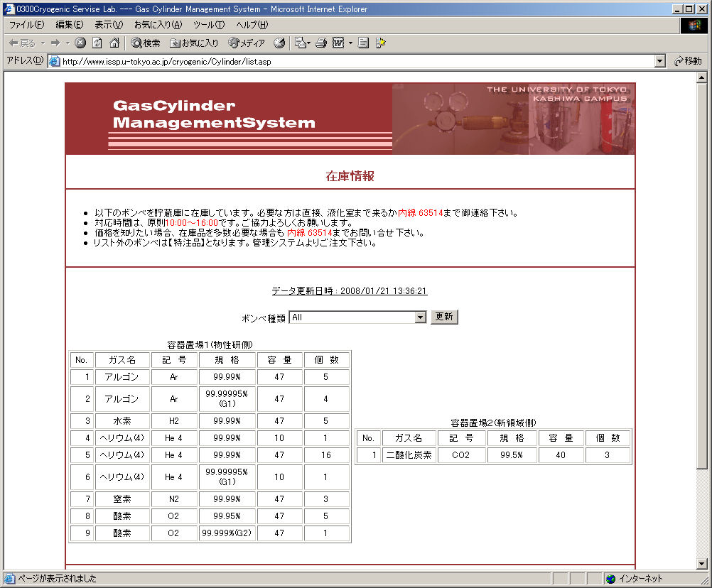712x588 pixels.
Task: Click the Discuss toolbar icon
Action: [363, 43]
